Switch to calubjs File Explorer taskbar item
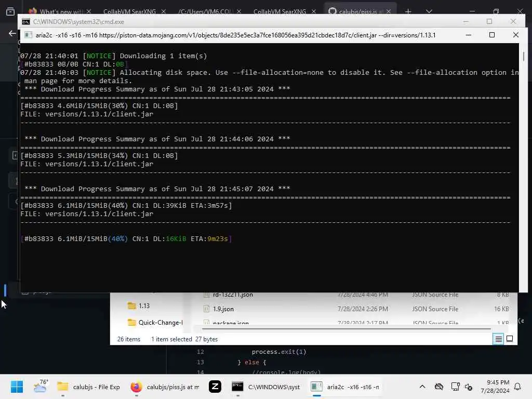The image size is (532, 399). (x=88, y=387)
